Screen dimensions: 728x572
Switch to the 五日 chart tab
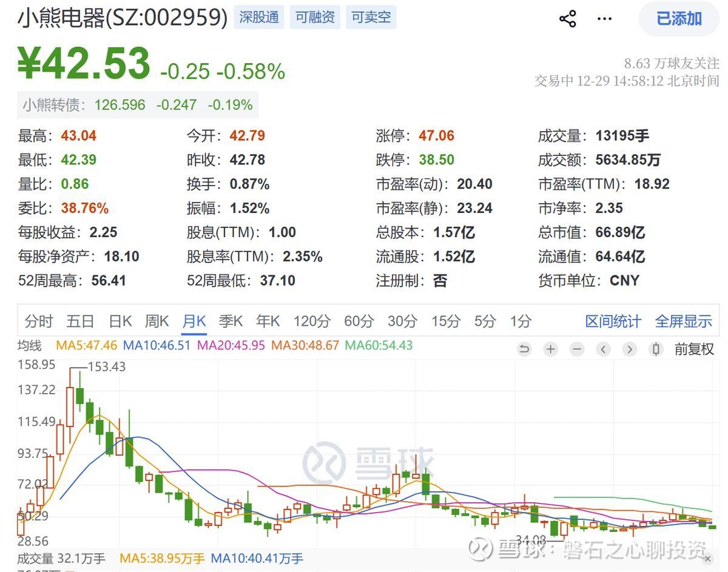[x=80, y=321]
